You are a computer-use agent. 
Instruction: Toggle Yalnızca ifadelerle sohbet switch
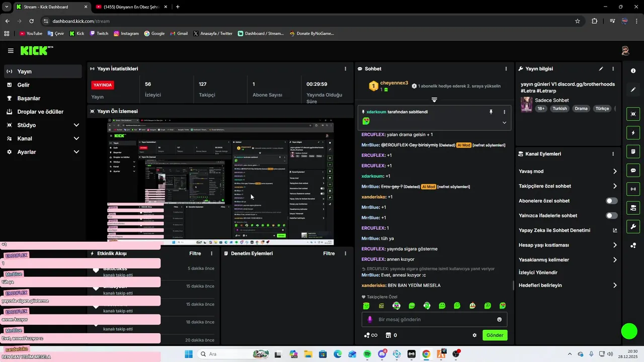coord(611,216)
